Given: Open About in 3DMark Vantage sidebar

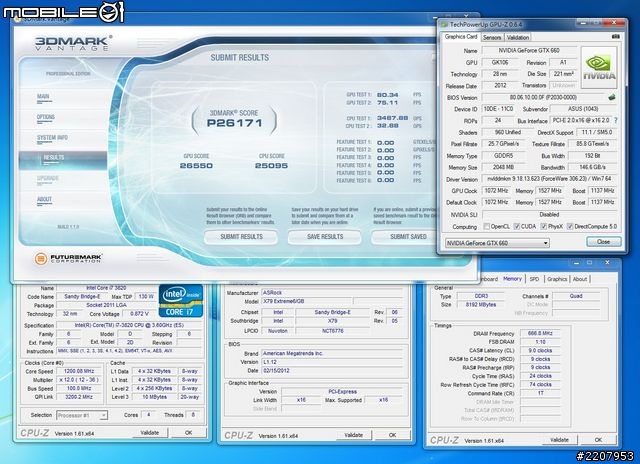Looking at the screenshot, I should point(44,200).
